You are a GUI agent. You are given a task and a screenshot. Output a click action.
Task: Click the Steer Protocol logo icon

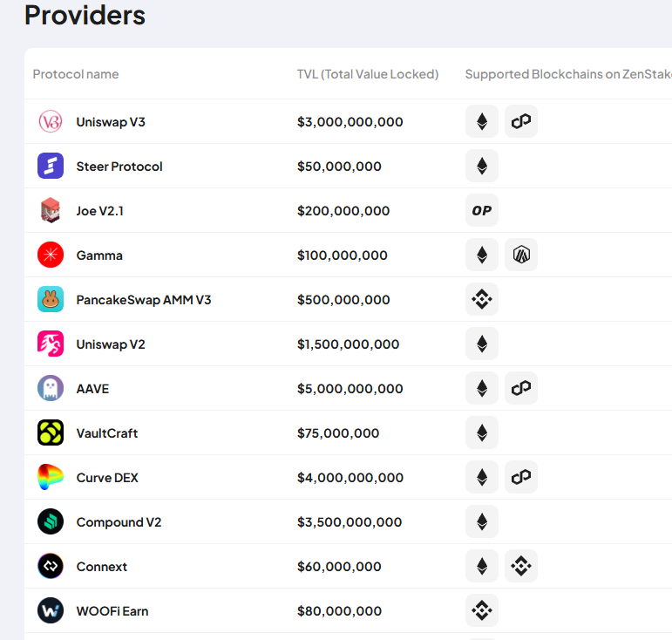click(51, 167)
